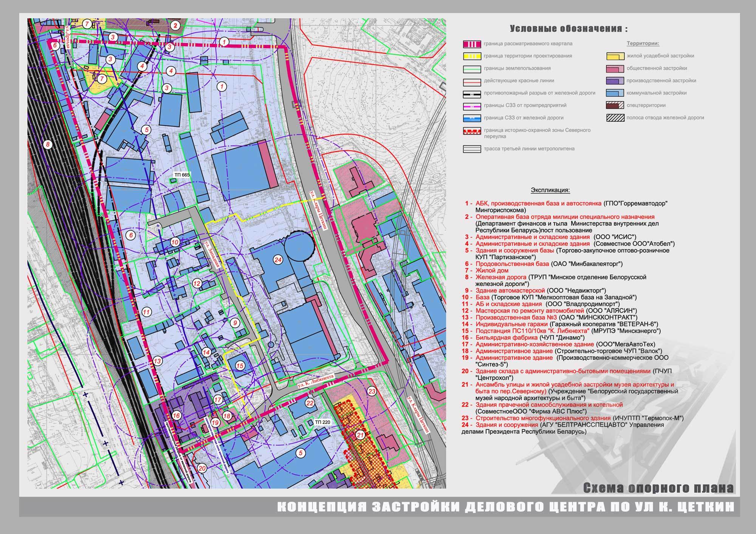Click the 'Территории:' subheading
This screenshot has width=756, height=534.
click(643, 43)
